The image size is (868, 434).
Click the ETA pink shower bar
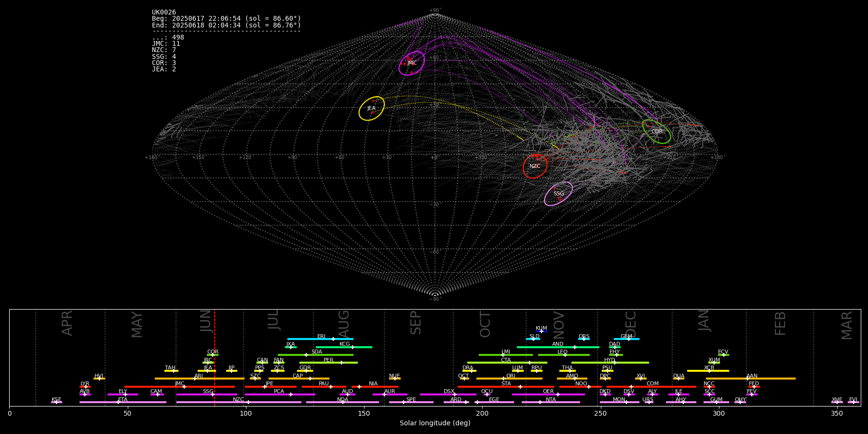click(x=123, y=402)
